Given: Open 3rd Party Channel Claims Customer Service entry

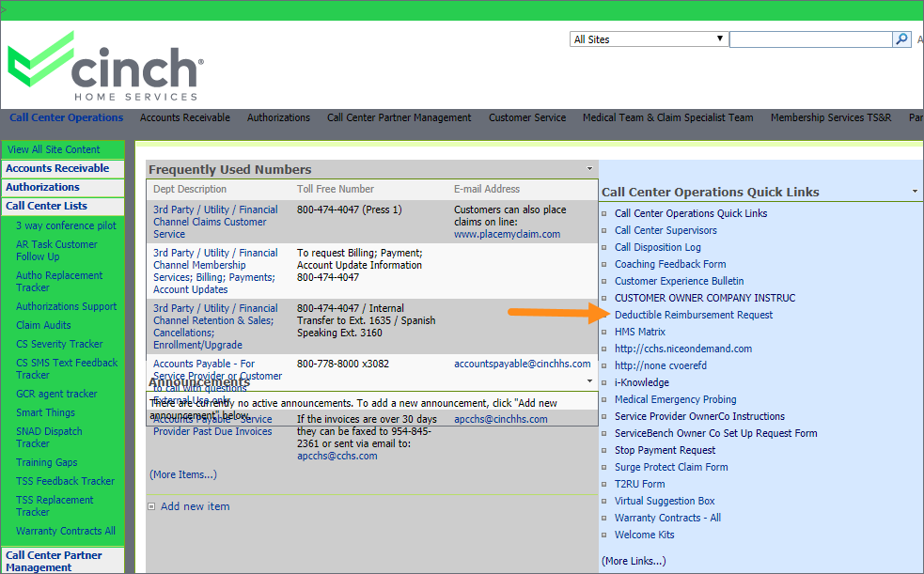Looking at the screenshot, I should point(215,222).
